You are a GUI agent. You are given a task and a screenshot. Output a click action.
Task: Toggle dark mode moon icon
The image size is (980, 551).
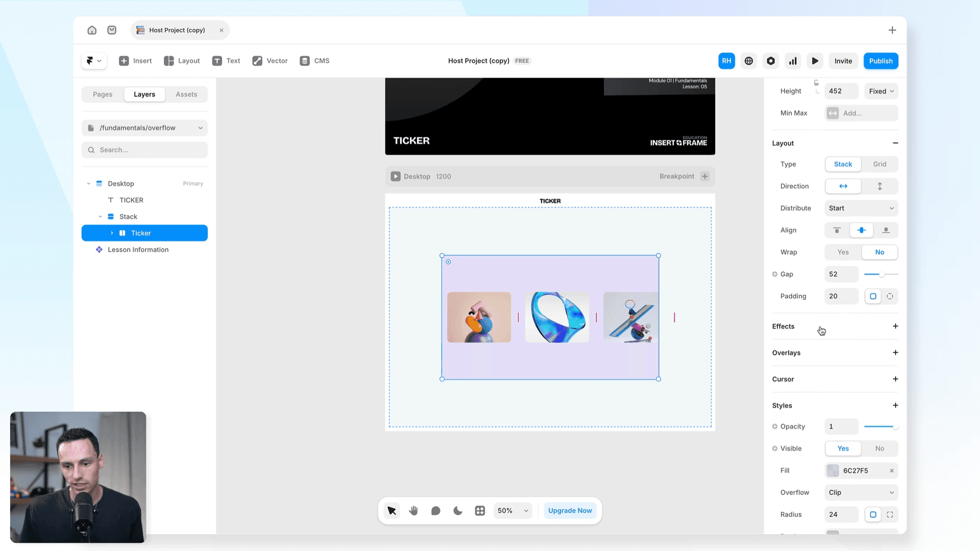click(x=458, y=511)
